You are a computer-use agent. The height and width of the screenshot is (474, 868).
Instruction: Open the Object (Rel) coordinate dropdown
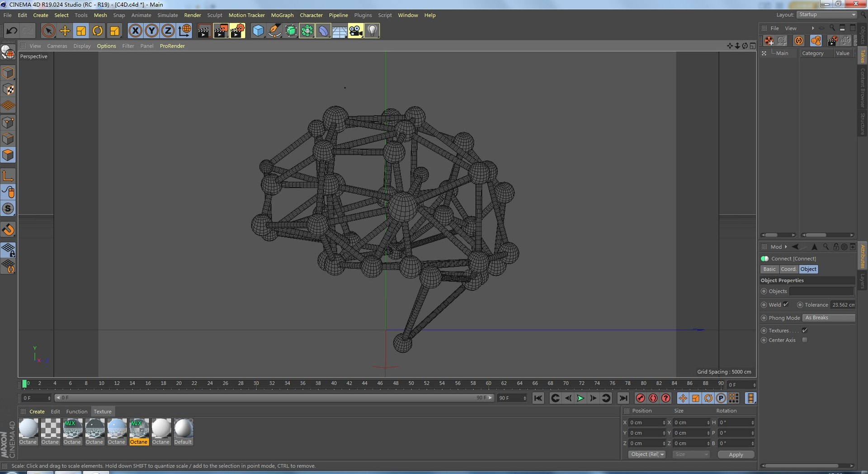tap(647, 454)
